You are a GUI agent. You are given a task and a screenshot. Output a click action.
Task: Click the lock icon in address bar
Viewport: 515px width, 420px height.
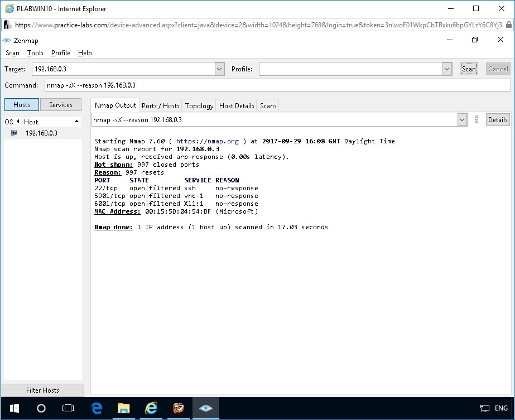coord(508,25)
